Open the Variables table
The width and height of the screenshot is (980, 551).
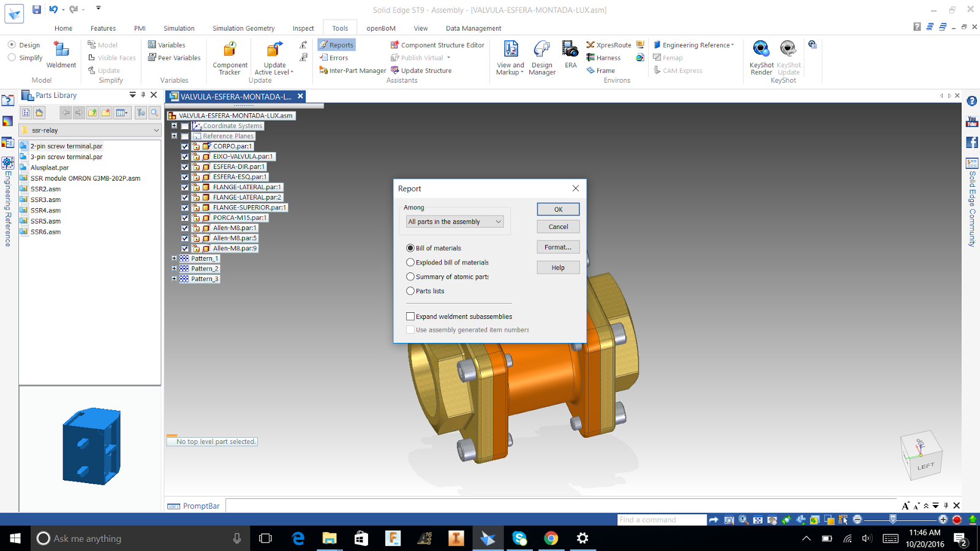[x=167, y=45]
